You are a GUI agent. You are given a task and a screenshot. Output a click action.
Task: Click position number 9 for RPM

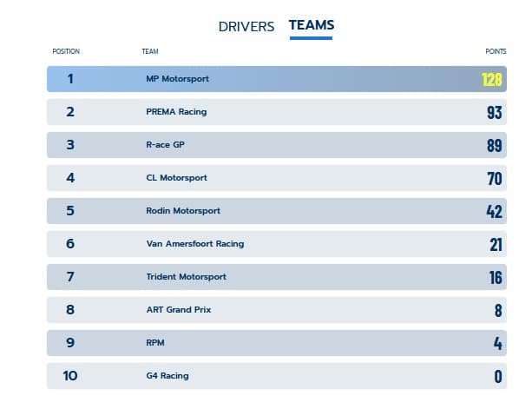point(70,342)
